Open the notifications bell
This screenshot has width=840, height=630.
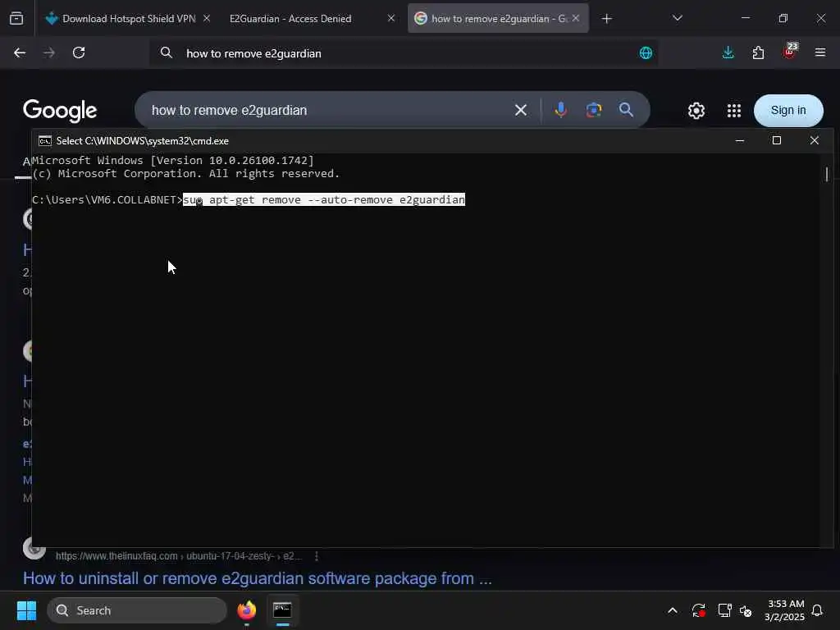coord(818,610)
